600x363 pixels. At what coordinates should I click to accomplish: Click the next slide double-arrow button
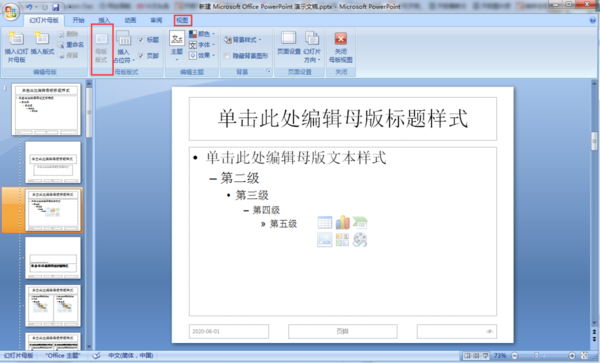tap(594, 339)
